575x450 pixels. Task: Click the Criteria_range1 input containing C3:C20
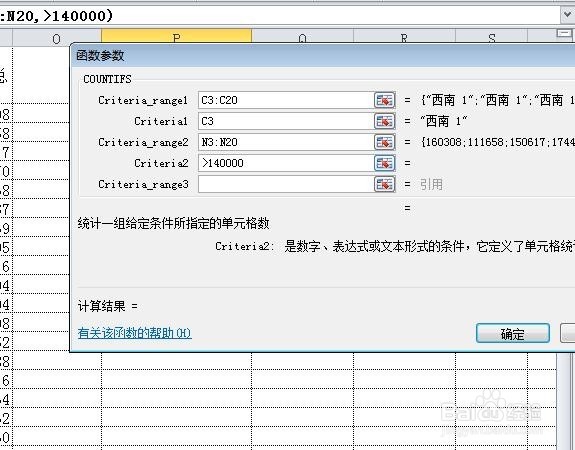[x=286, y=100]
